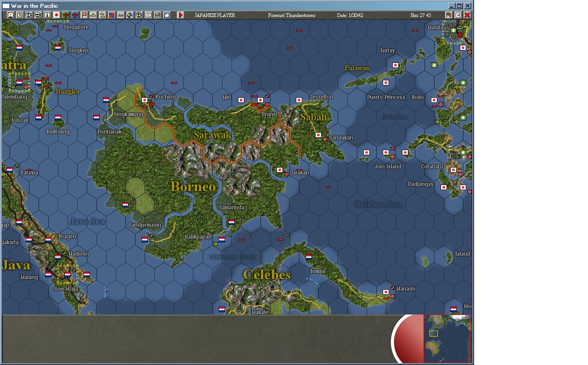
Task: Click the horizontal striped list toolbar icon
Action: pyautogui.click(x=158, y=15)
